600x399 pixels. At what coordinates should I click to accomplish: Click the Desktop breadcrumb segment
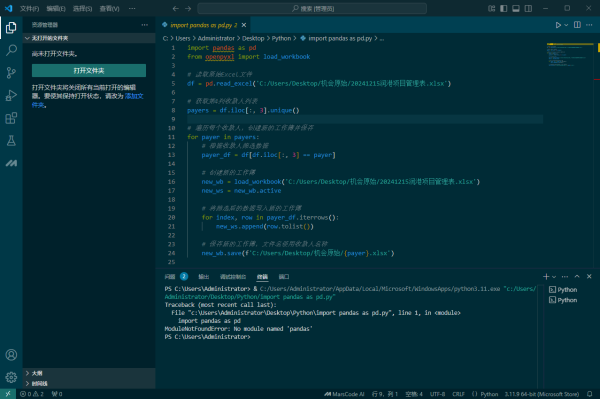point(253,39)
